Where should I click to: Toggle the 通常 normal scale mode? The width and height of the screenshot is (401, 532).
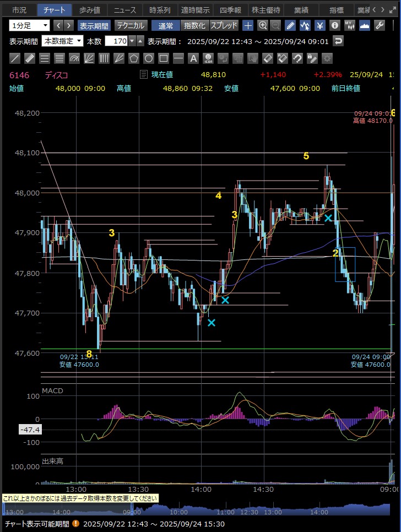165,25
